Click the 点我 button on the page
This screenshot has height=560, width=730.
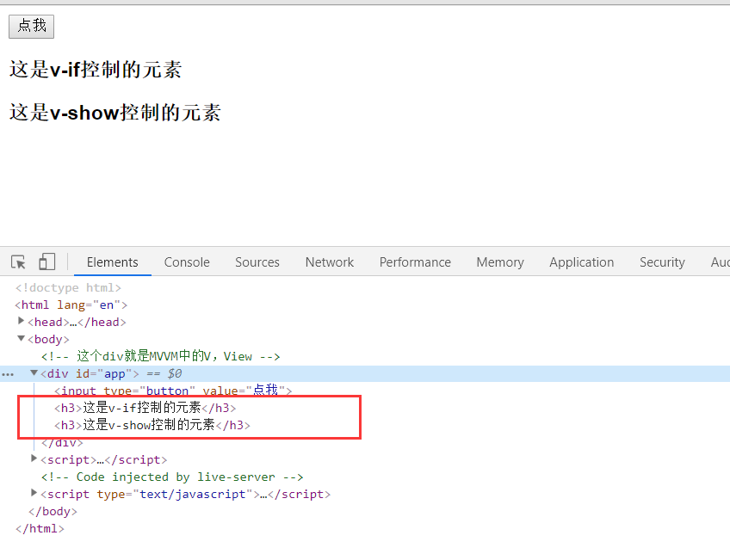pos(31,27)
